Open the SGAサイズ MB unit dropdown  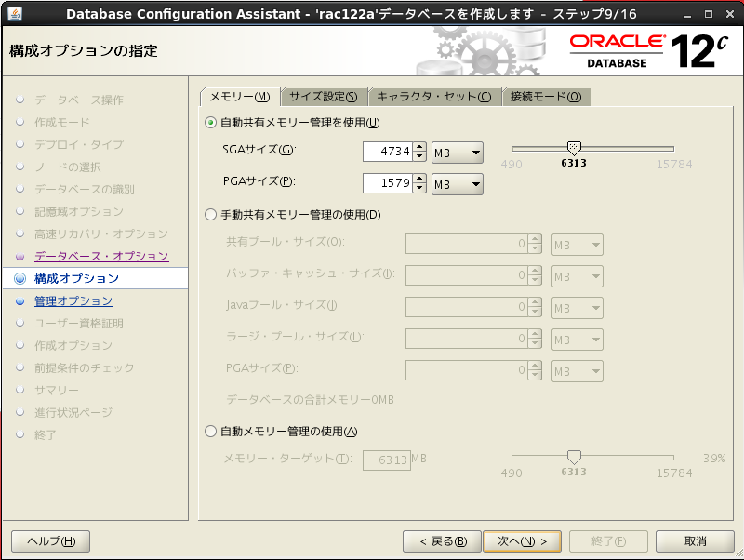point(458,153)
